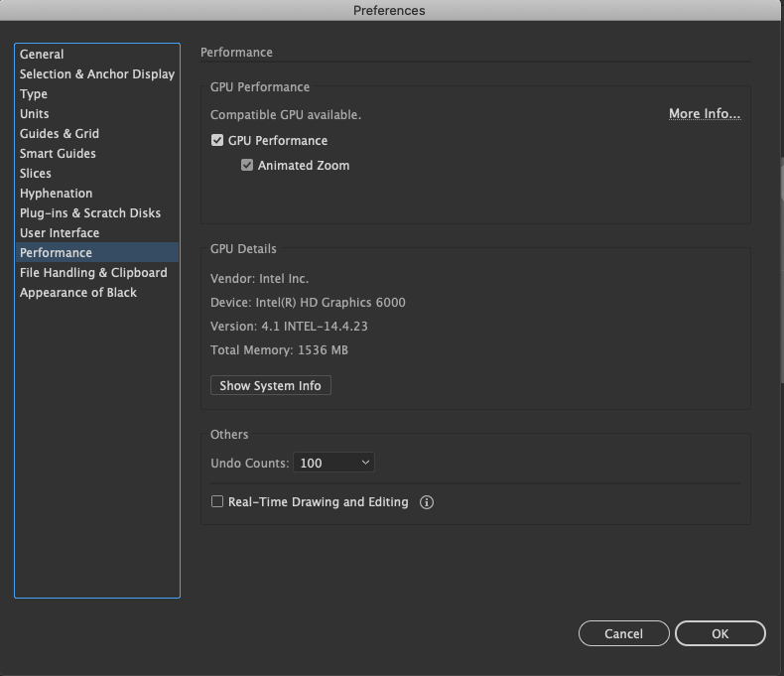Viewport: 784px width, 676px height.
Task: Open Selection & Anchor Display settings
Action: click(97, 74)
